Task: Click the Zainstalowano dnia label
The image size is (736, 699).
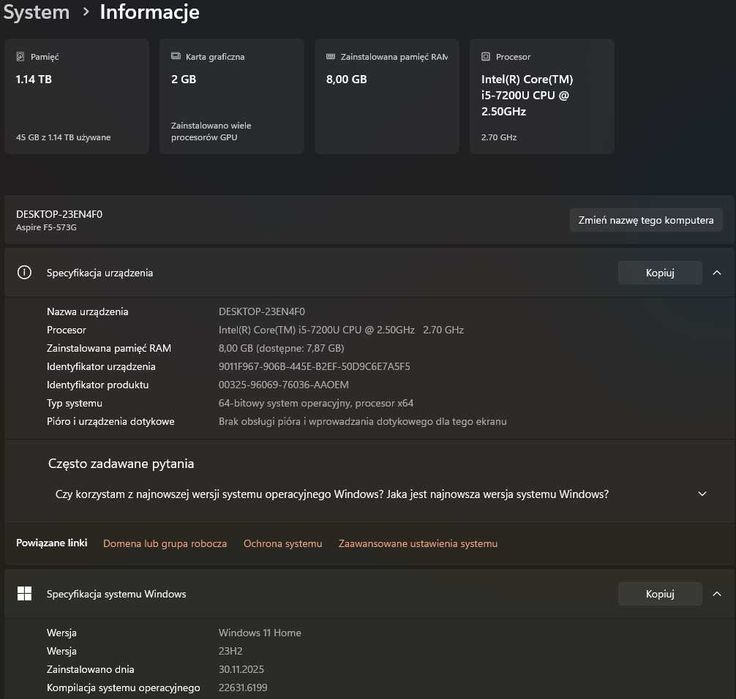Action: click(90, 669)
